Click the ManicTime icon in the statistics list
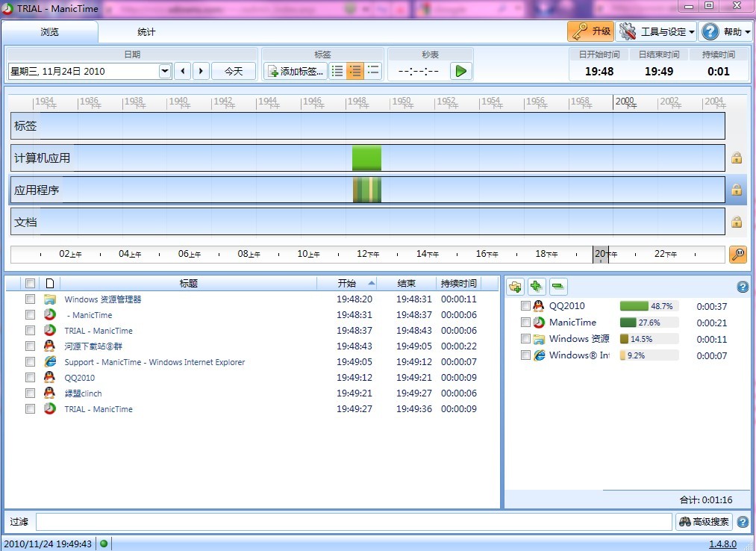Image resolution: width=756 pixels, height=551 pixels. 539,323
